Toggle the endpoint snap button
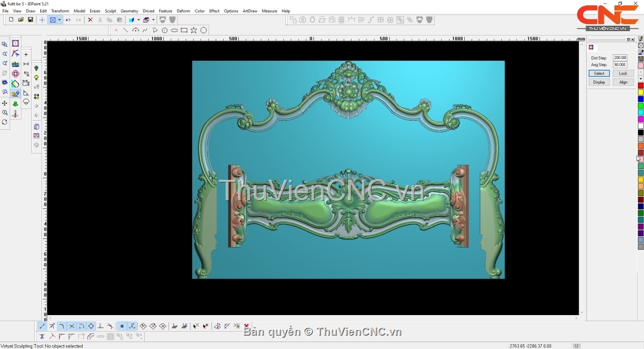Viewport: 644px width, 349px height. (x=42, y=326)
